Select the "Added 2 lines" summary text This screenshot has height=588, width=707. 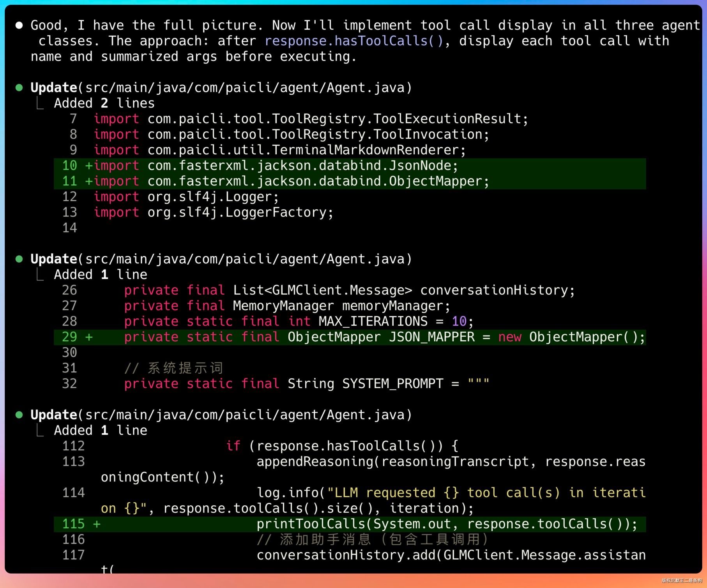104,103
